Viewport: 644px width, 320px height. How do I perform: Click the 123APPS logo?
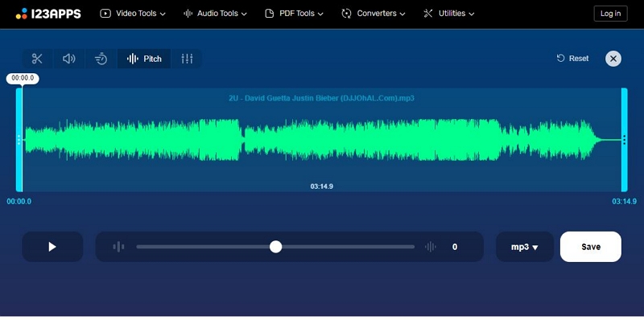[x=48, y=14]
